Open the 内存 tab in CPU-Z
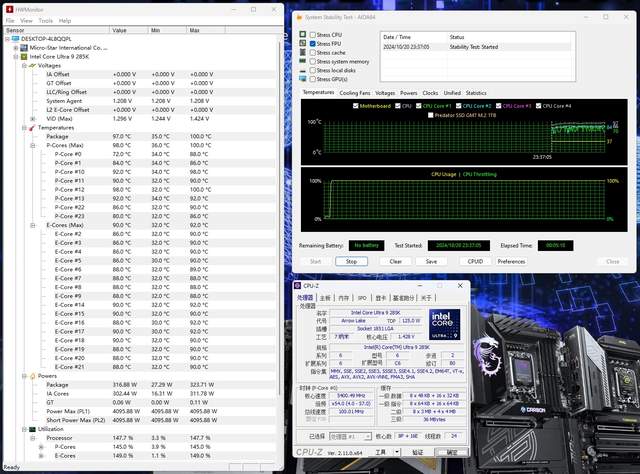 [x=344, y=298]
